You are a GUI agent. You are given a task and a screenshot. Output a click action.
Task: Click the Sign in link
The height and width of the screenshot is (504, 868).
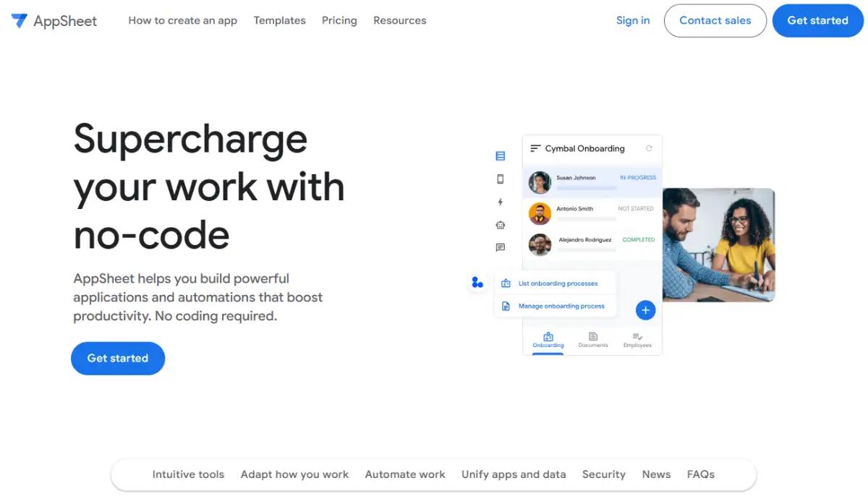[x=633, y=20]
